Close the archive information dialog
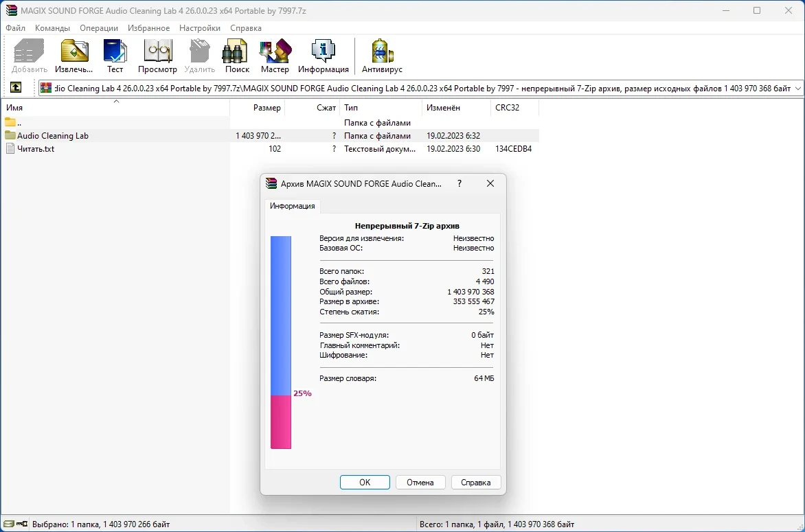Viewport: 805px width, 532px height. (x=490, y=183)
